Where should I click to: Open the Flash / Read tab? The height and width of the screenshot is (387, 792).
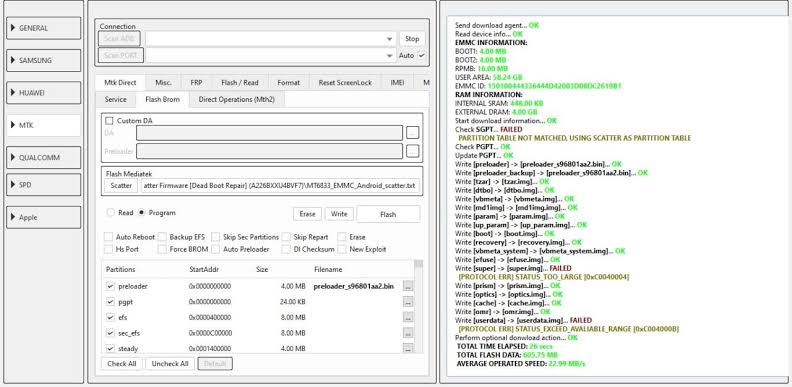240,83
